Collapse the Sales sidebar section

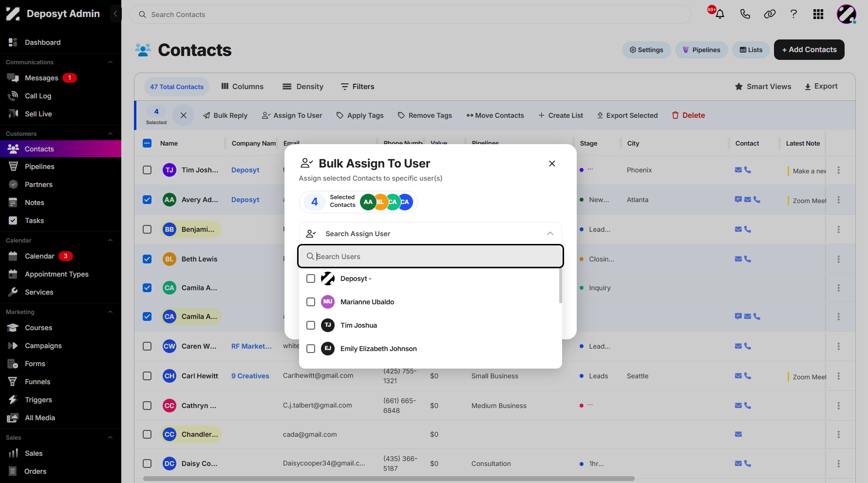(x=110, y=438)
